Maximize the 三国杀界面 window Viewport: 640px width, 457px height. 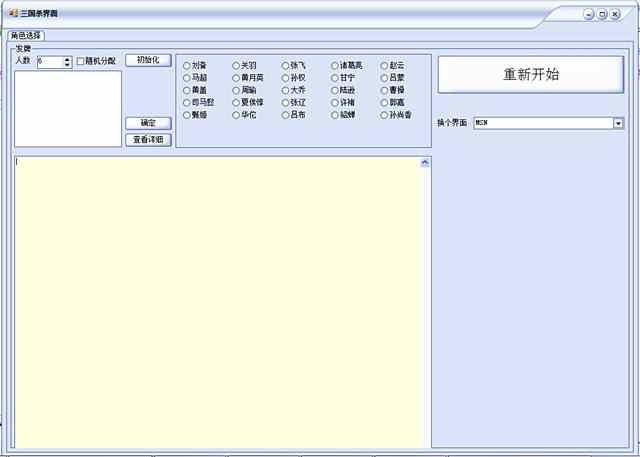(602, 14)
